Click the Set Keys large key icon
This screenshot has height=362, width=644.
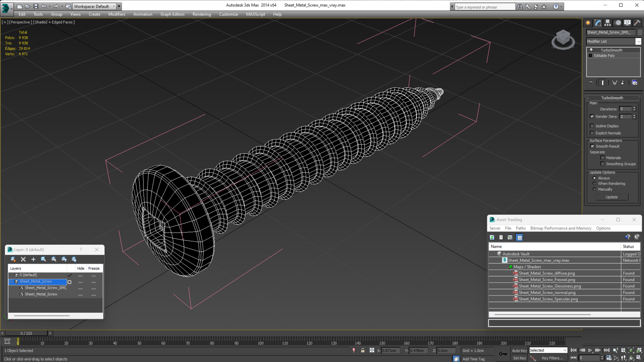coord(503,354)
